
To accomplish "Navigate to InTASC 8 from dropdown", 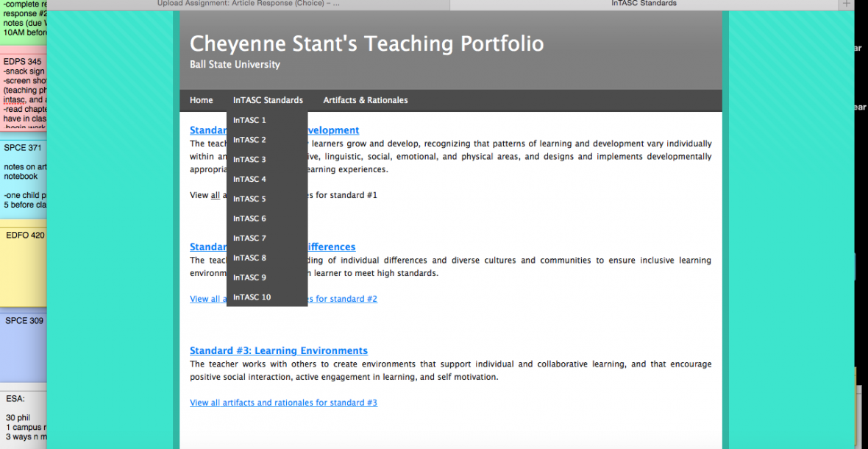I will (250, 258).
